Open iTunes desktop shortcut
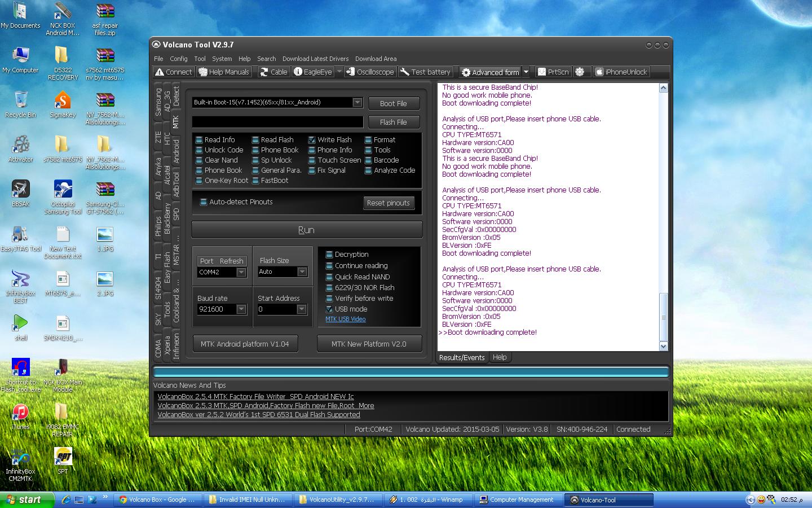 coord(20,417)
